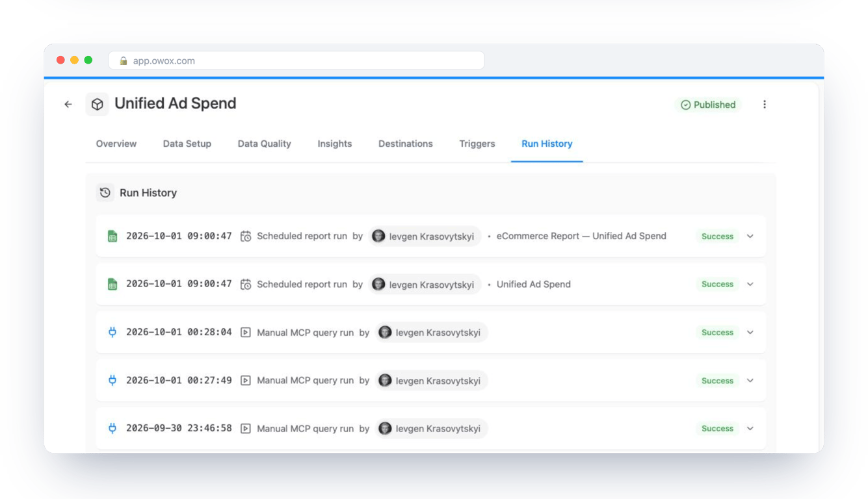This screenshot has height=499, width=868.
Task: Expand the 23:46:58 MCP query run
Action: pyautogui.click(x=750, y=428)
